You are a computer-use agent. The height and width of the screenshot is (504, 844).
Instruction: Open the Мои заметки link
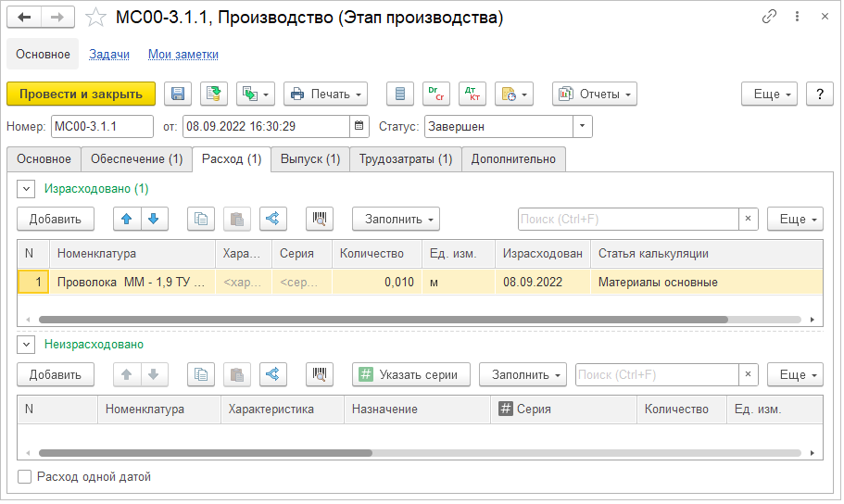coord(183,55)
